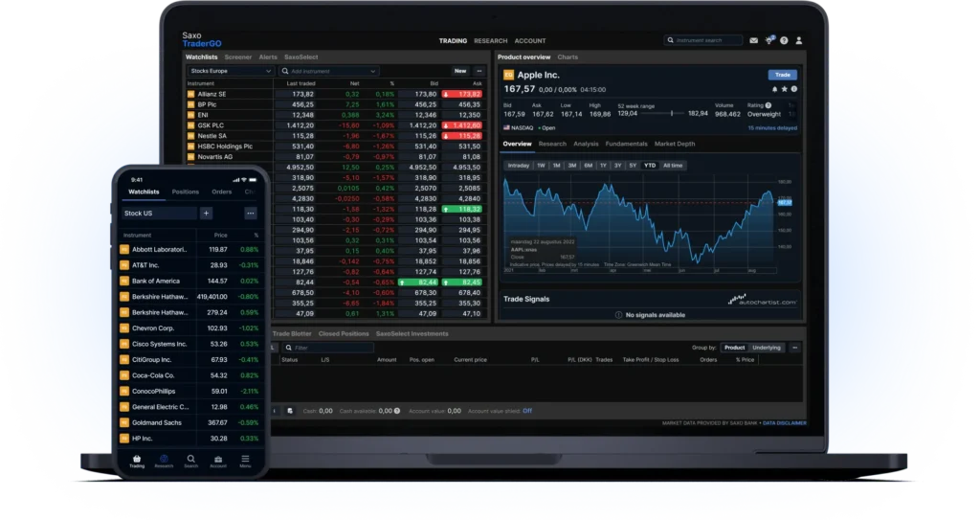
Task: Open the Fundamentals tab for Apple
Action: [626, 144]
